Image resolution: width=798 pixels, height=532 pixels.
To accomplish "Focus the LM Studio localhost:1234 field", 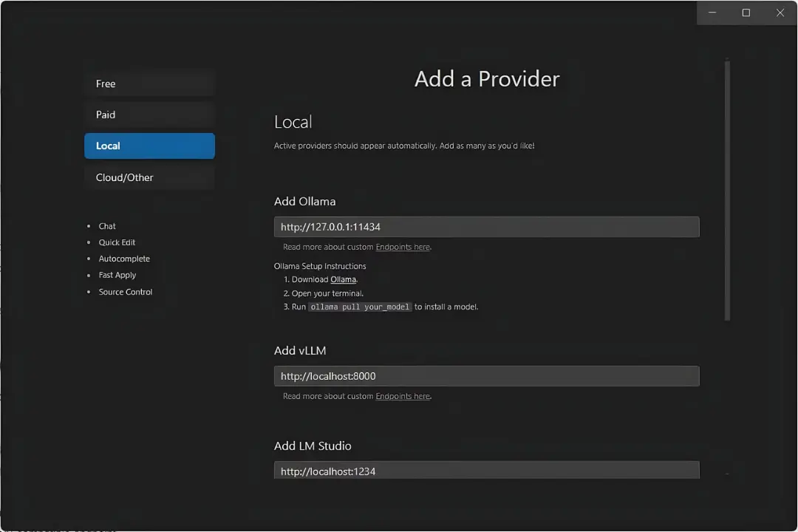I will pyautogui.click(x=486, y=470).
